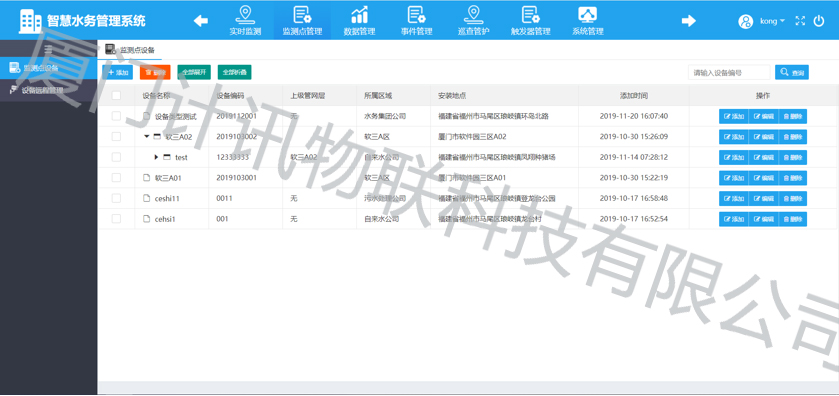Screen dimensions: 839x396
Task: Add a child under 软三A01 with 添加
Action: pos(734,178)
